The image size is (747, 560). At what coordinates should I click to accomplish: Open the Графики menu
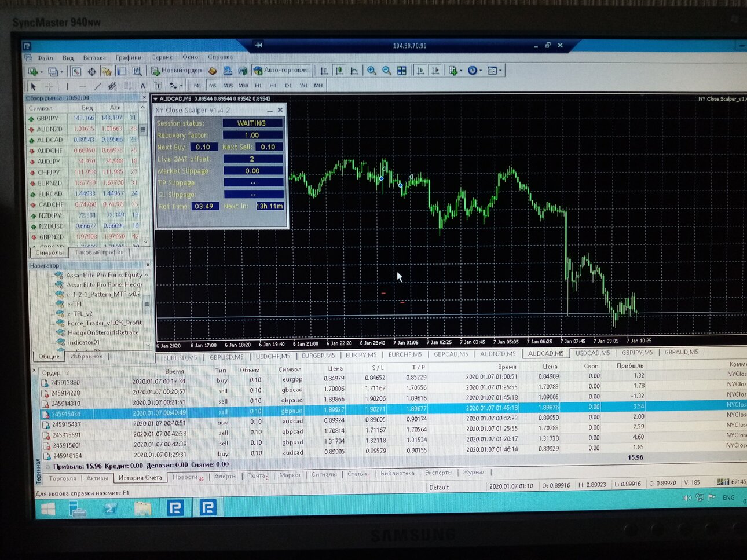[x=128, y=57]
